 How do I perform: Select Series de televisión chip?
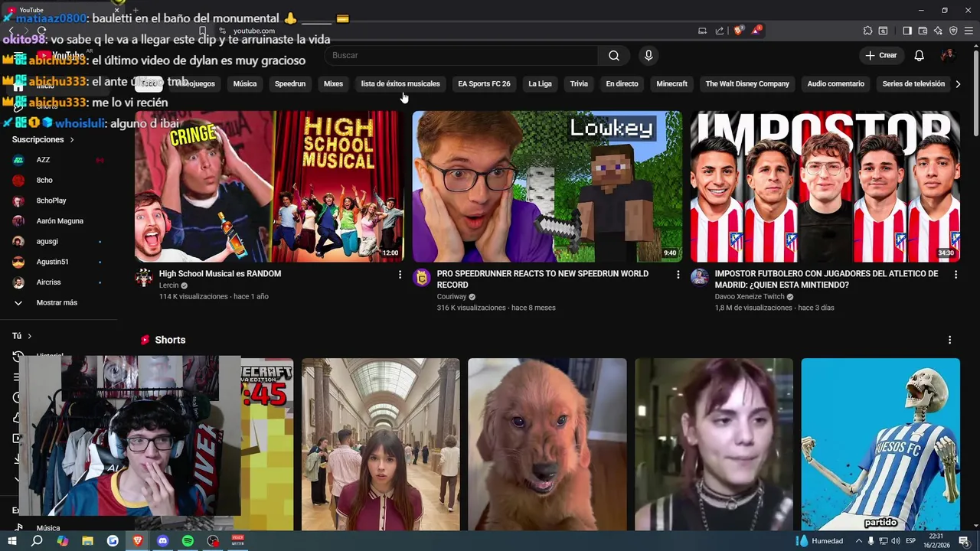(913, 83)
